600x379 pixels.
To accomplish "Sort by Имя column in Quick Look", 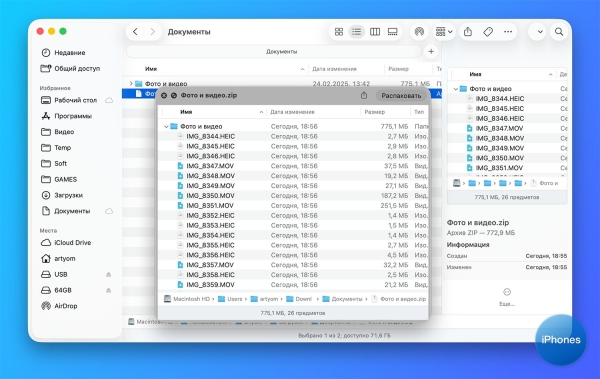I will tap(186, 112).
